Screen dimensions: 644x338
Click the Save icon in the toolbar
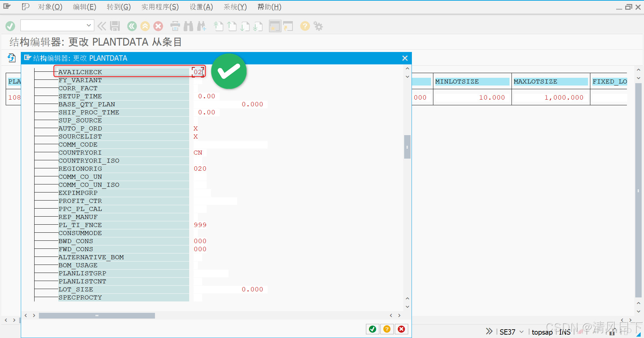pyautogui.click(x=115, y=26)
